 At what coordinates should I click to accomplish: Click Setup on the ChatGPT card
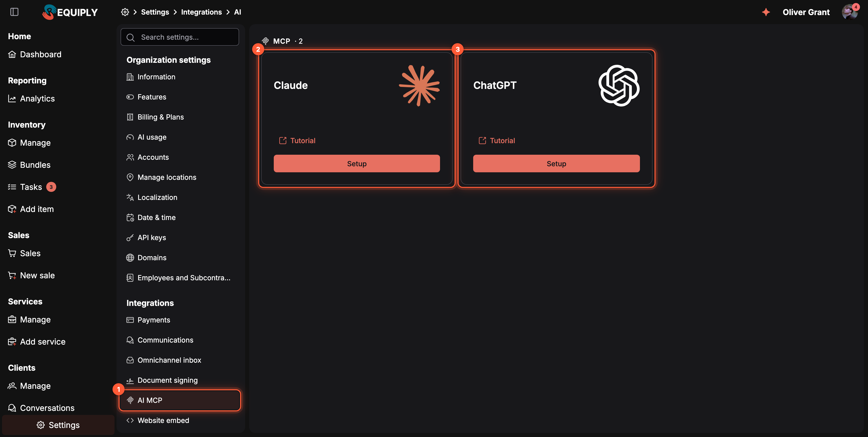coord(556,163)
